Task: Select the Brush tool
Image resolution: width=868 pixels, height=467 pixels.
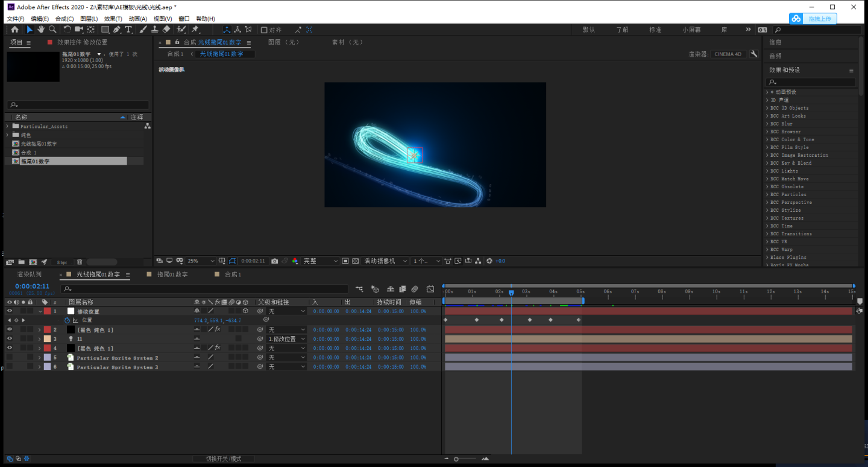Action: [143, 30]
